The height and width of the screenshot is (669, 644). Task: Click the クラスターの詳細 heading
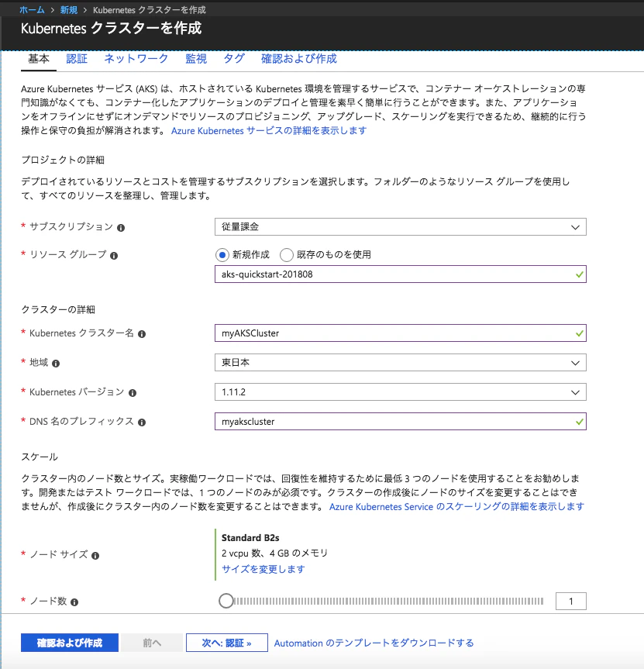58,309
